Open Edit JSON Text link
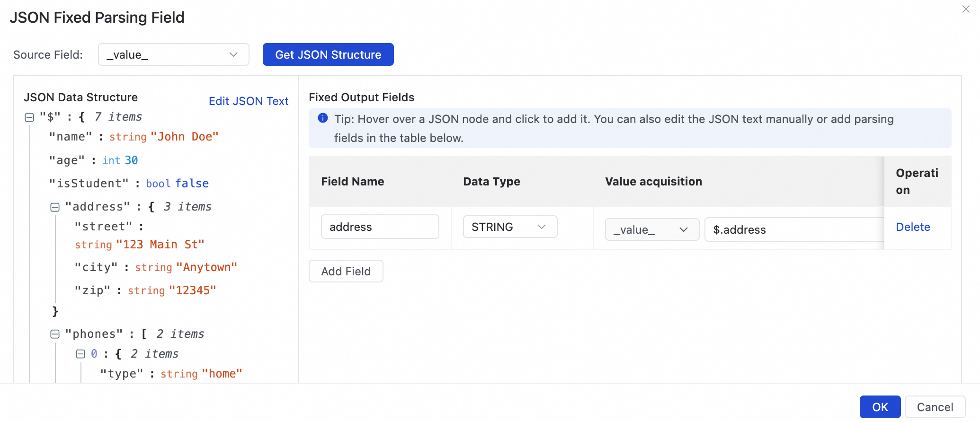This screenshot has width=980, height=422. pyautogui.click(x=249, y=101)
